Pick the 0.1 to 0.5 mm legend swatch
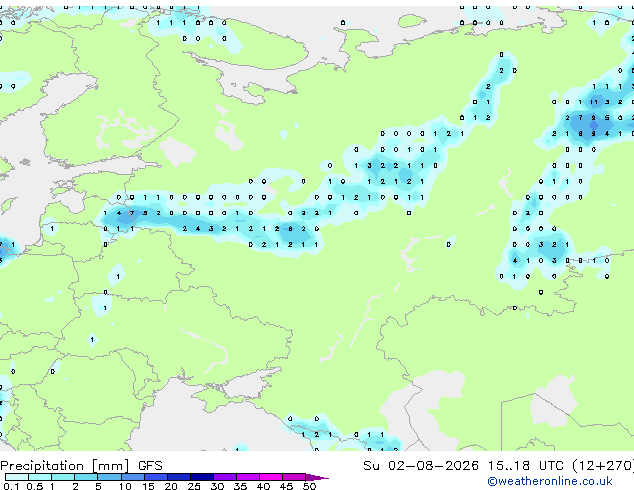Image resolution: width=634 pixels, height=490 pixels. point(17,477)
